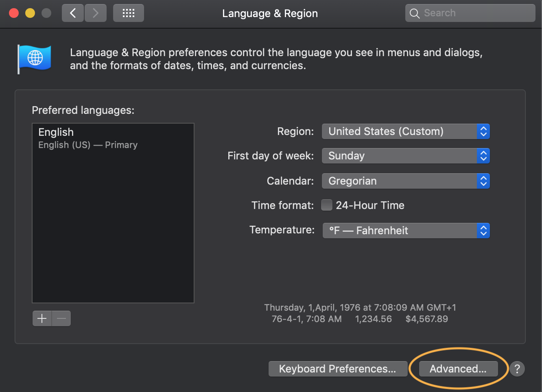Click the Time format label

[x=282, y=205]
